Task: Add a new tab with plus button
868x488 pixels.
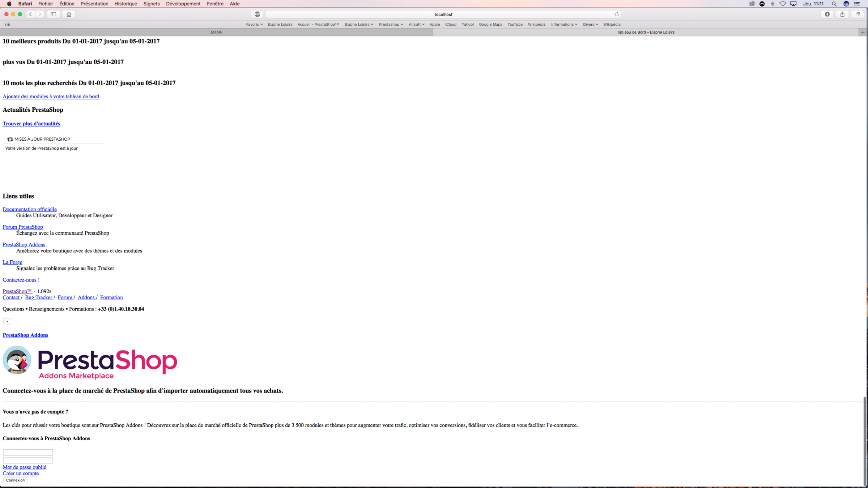Action: click(x=863, y=32)
